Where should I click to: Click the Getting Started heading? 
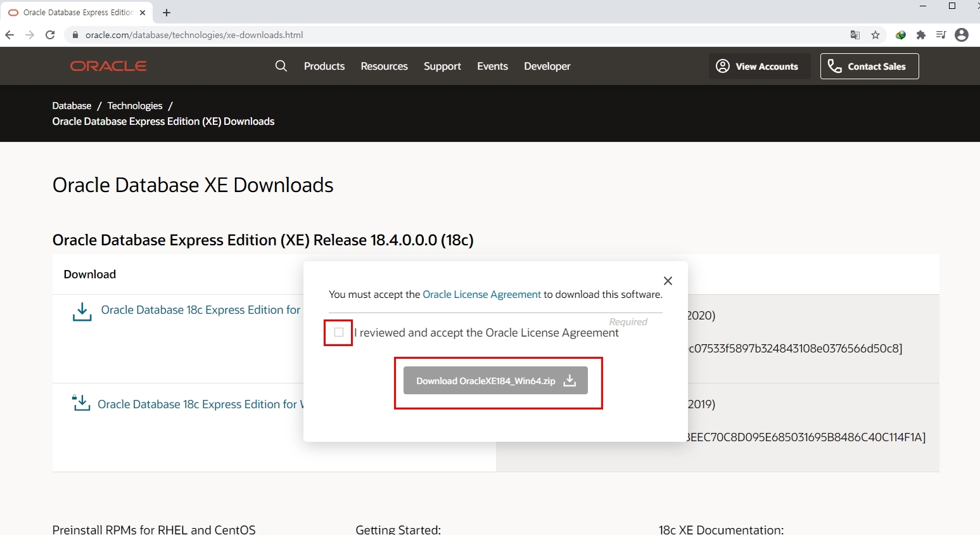[398, 529]
